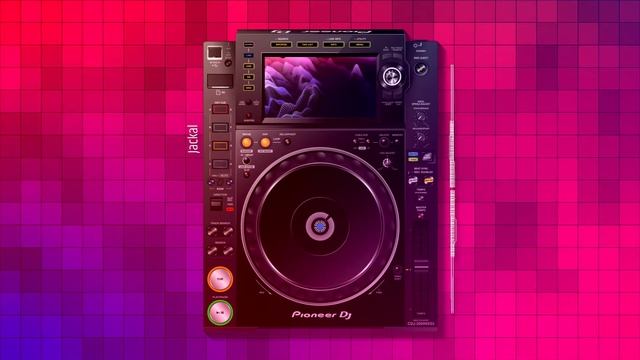
Task: Click the tempo reset button beside the fader
Action: coord(397,270)
